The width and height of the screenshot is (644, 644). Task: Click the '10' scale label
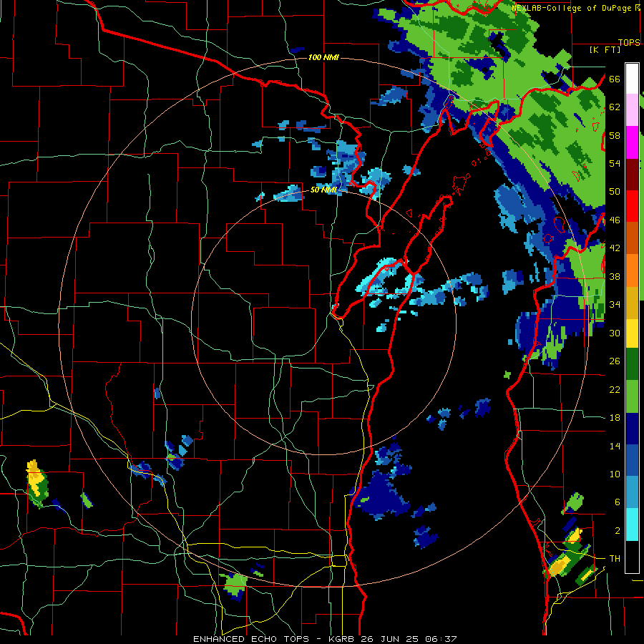coord(615,474)
